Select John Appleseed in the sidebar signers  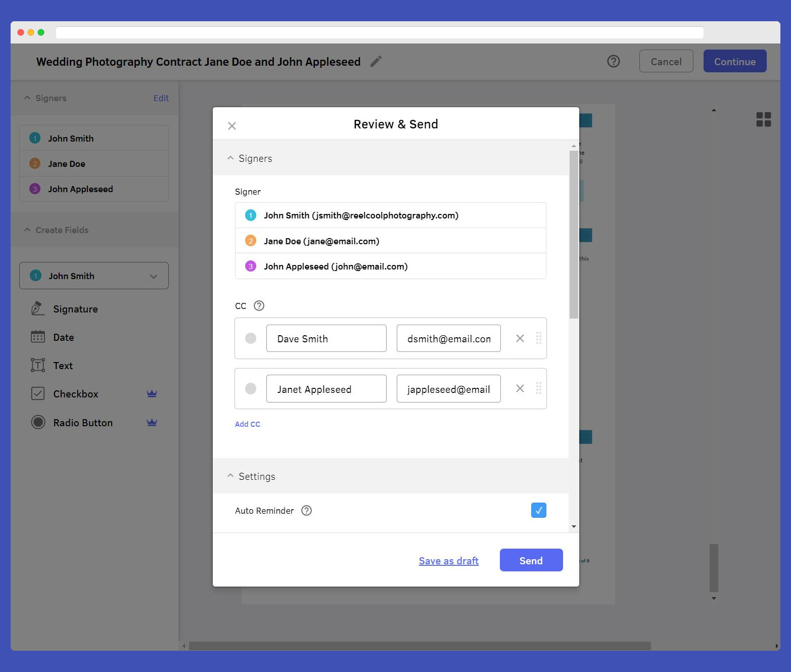[x=80, y=189]
